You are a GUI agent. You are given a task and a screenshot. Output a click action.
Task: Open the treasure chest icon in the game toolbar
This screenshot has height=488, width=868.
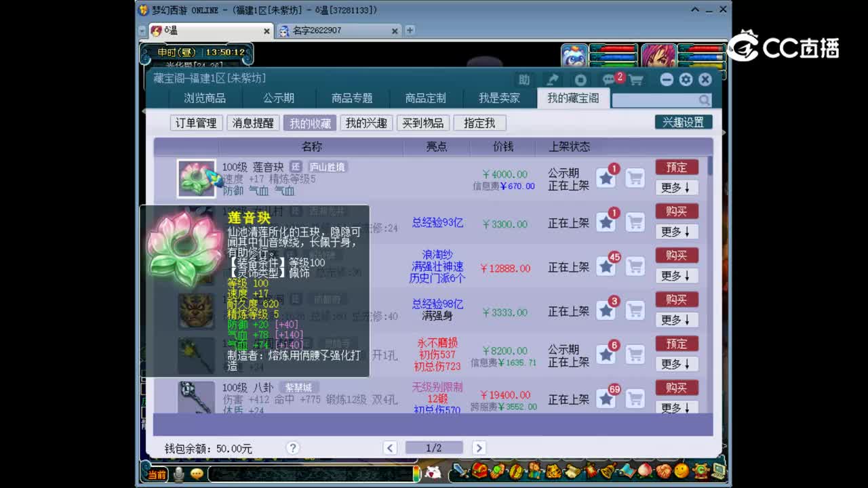479,470
